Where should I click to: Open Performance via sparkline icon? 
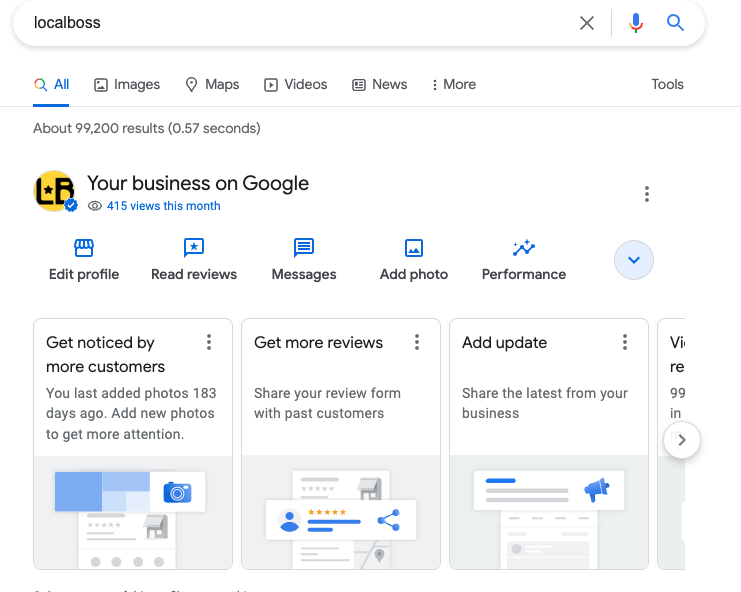[524, 248]
